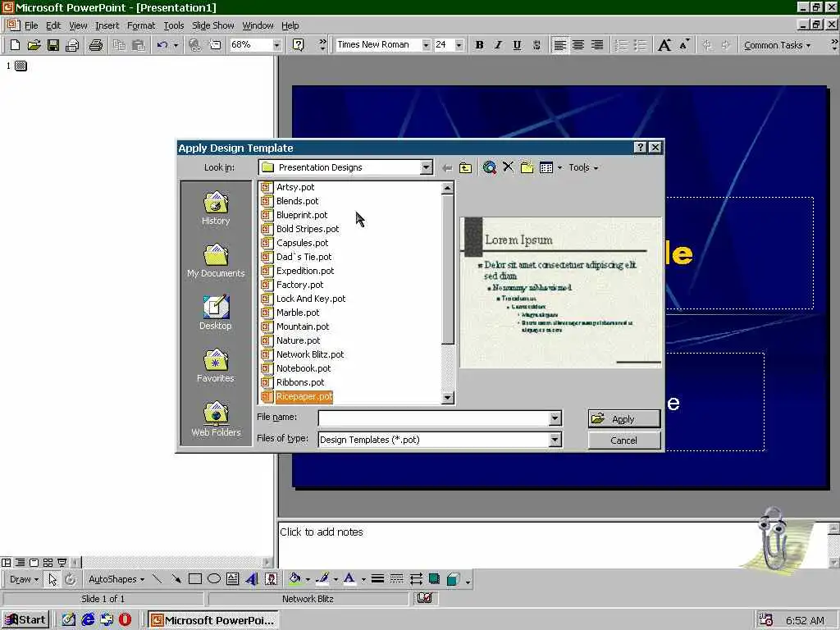Viewport: 840px width, 630px height.
Task: Expand the Look in folder dropdown
Action: pos(426,167)
